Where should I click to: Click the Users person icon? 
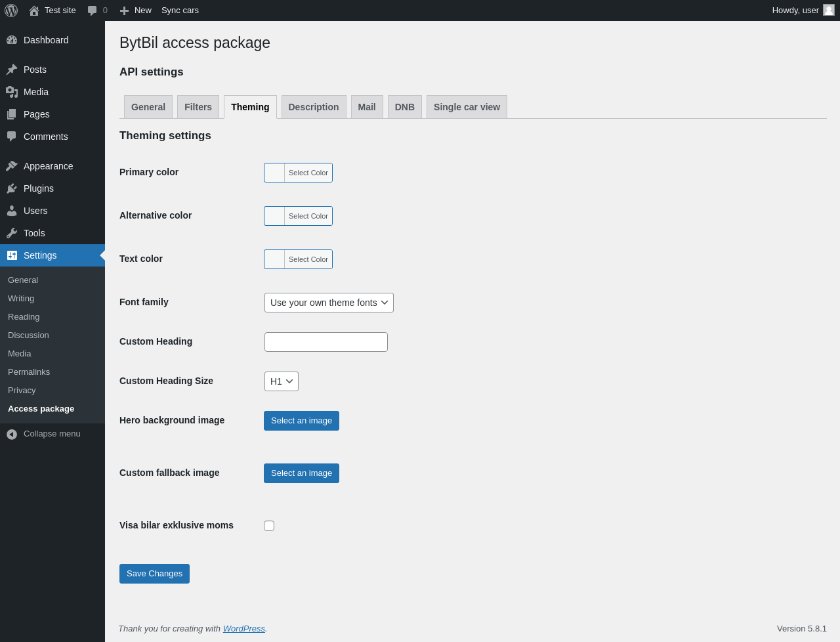click(x=12, y=211)
